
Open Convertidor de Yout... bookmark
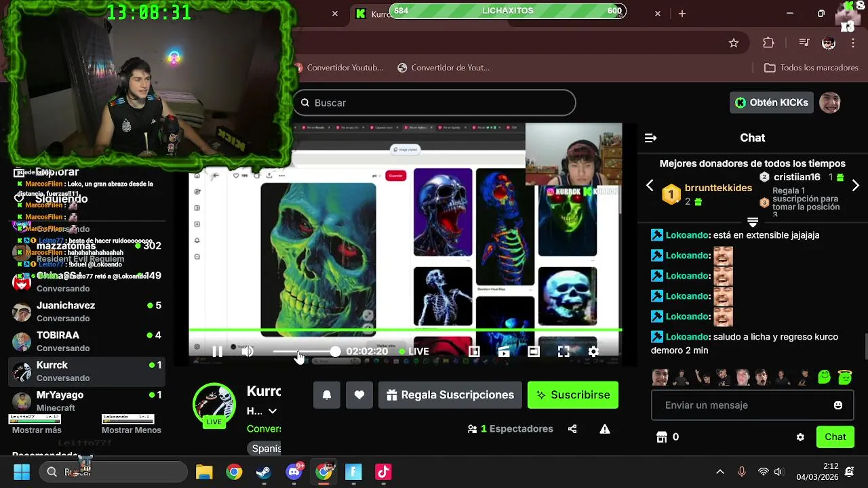click(x=443, y=68)
